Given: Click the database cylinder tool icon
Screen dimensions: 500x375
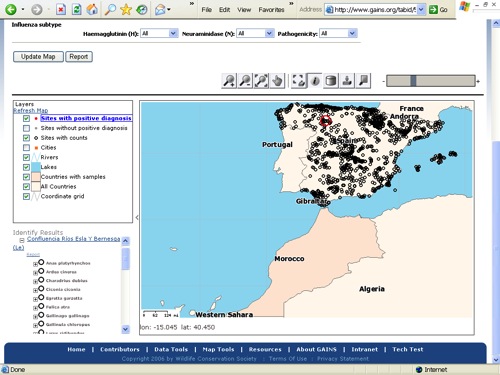Looking at the screenshot, I should (x=331, y=81).
